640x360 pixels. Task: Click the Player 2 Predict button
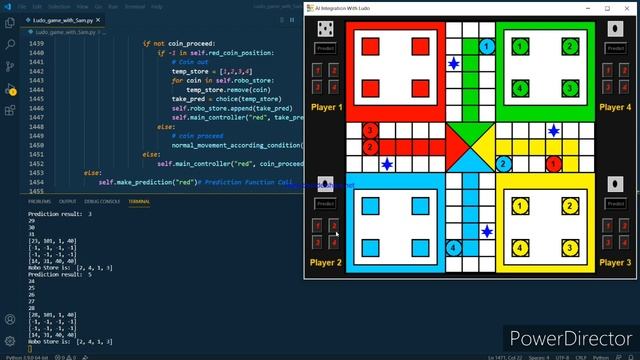325,204
